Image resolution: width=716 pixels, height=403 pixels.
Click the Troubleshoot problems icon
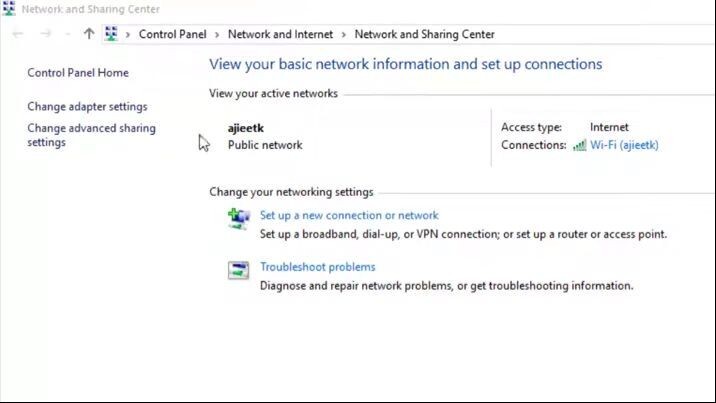click(x=238, y=270)
